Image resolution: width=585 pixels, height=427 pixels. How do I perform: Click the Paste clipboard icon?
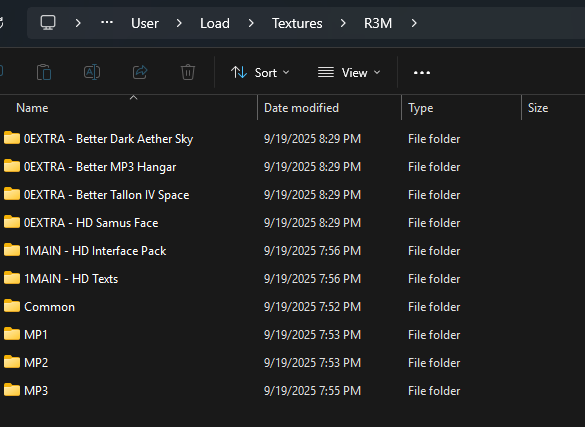[x=44, y=72]
